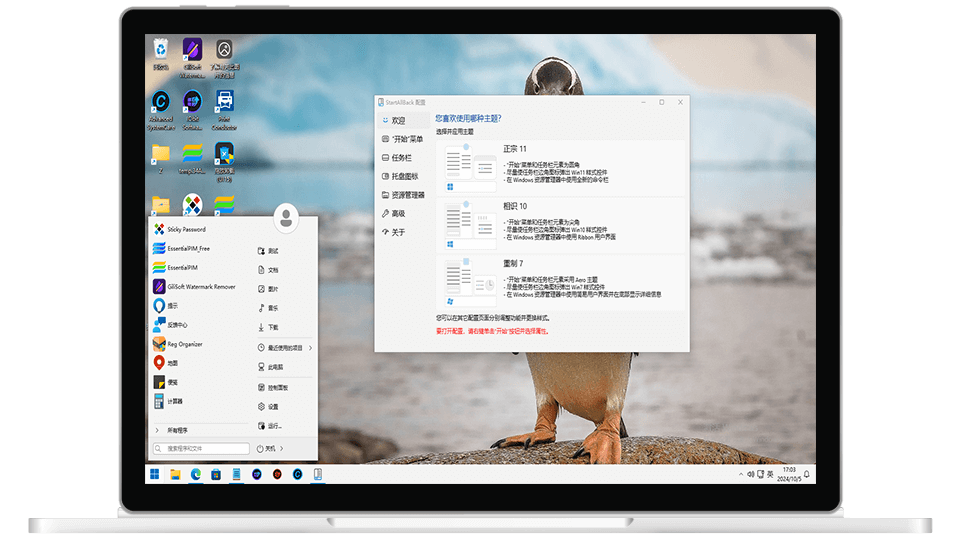The width and height of the screenshot is (960, 542).
Task: Click the 设置 settings link in Start menu
Action: point(273,406)
